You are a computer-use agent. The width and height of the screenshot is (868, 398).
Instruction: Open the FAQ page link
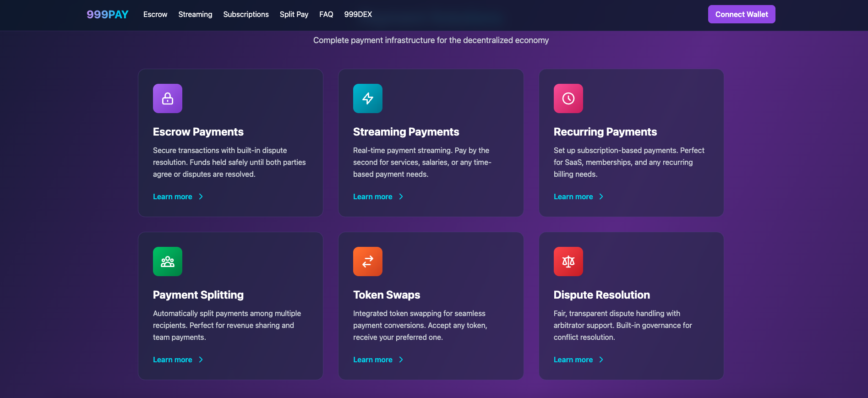click(x=326, y=14)
